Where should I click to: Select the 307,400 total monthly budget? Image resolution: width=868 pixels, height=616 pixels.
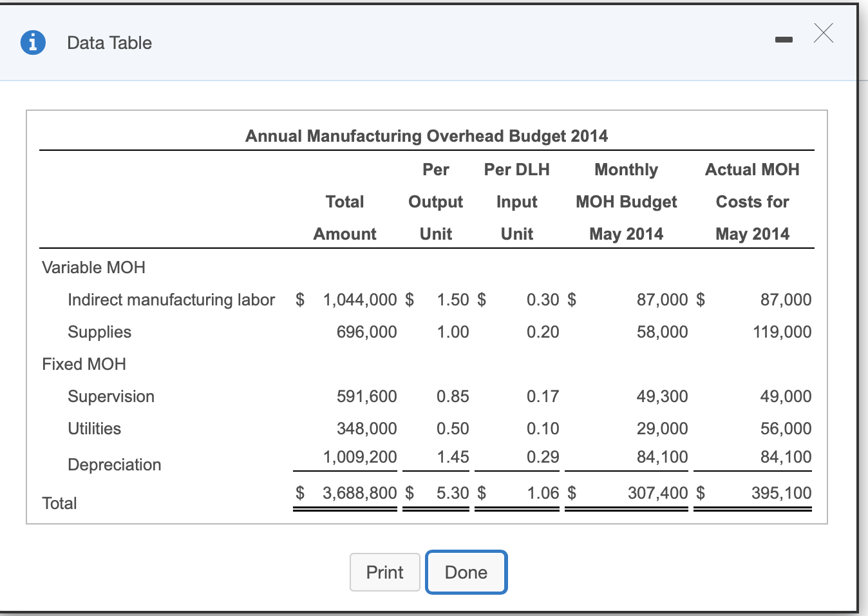[x=658, y=493]
